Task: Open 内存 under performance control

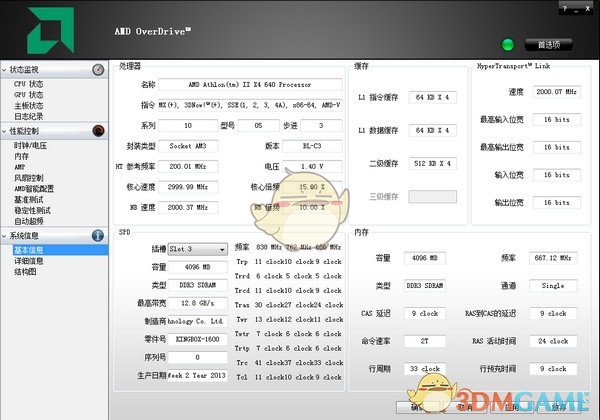Action: (21, 156)
